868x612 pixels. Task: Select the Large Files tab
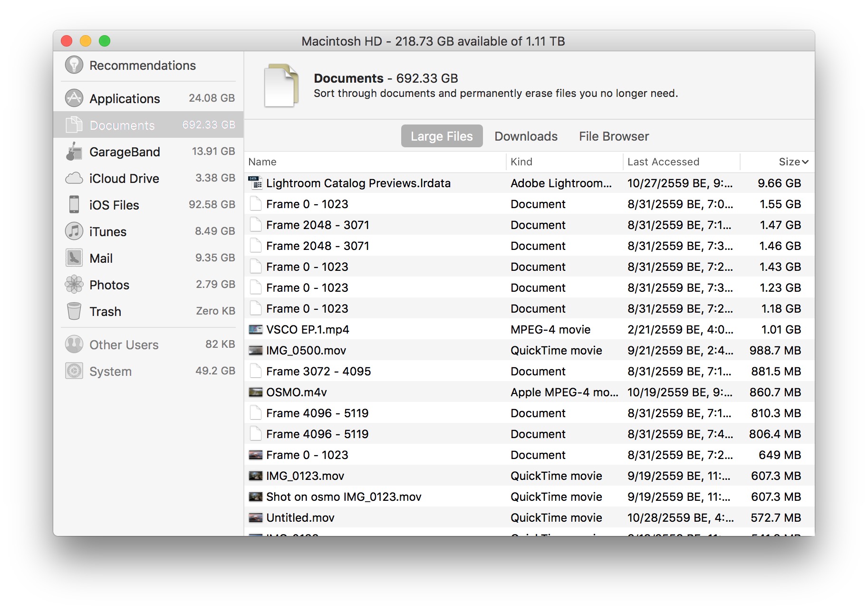click(441, 136)
